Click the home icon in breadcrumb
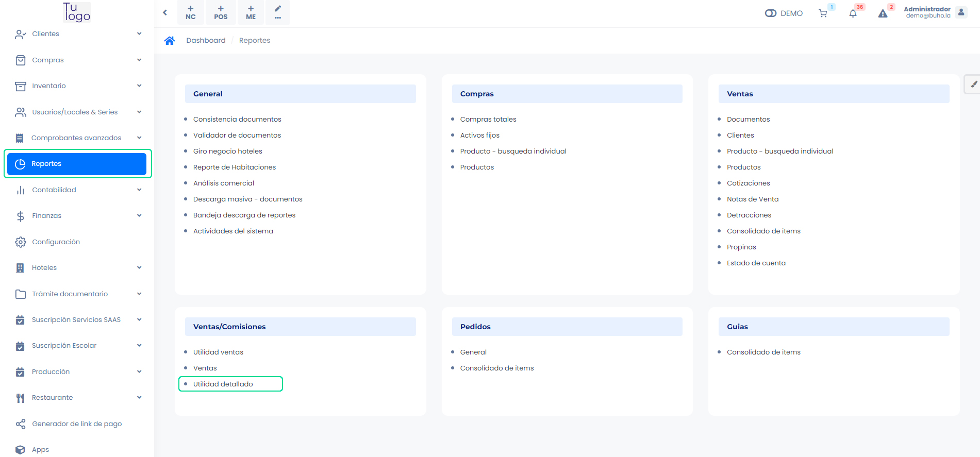980x457 pixels. [x=170, y=41]
